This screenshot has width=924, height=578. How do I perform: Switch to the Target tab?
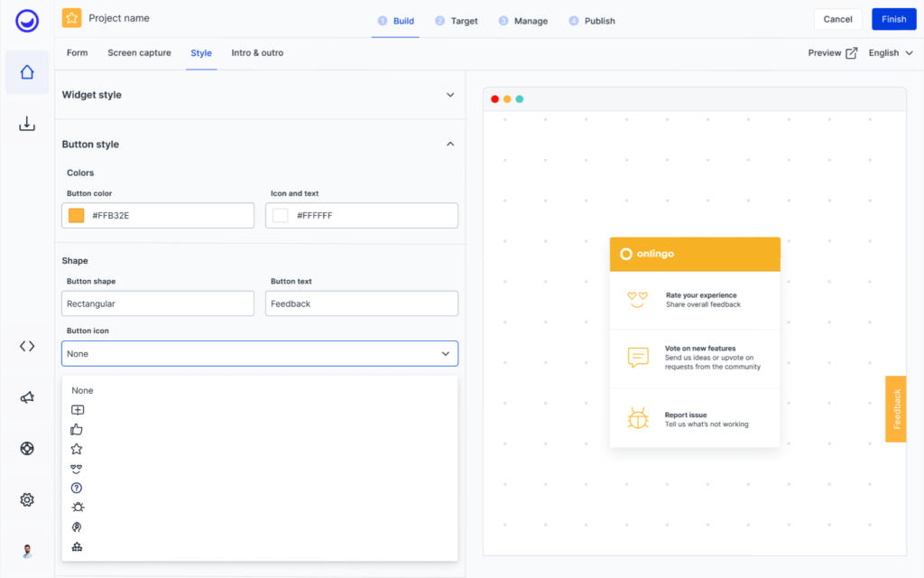tap(456, 20)
